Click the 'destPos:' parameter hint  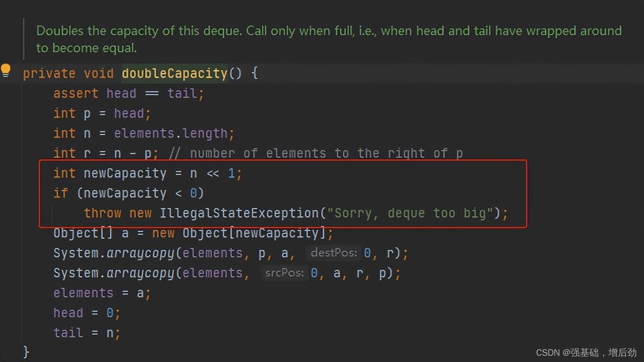click(334, 253)
